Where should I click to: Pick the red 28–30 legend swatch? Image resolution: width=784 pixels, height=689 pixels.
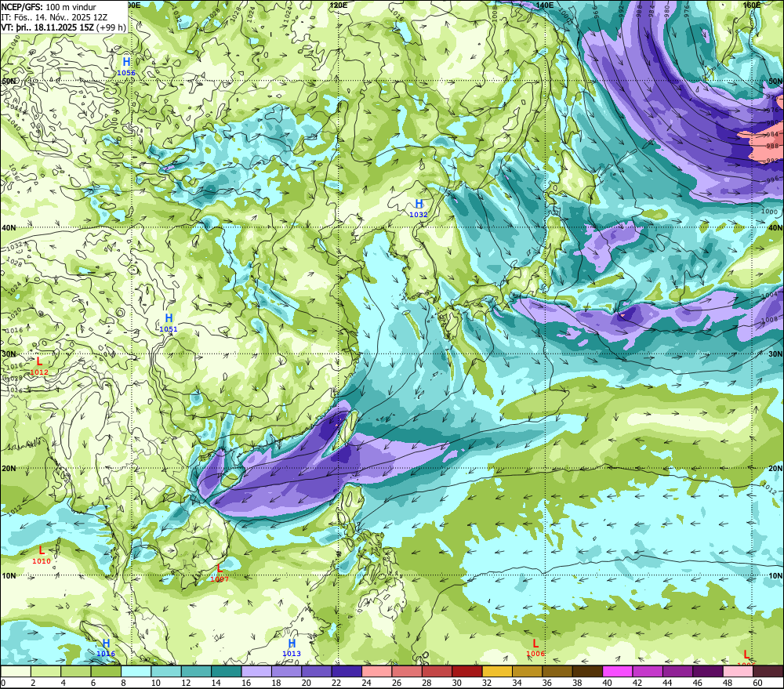coord(437,672)
